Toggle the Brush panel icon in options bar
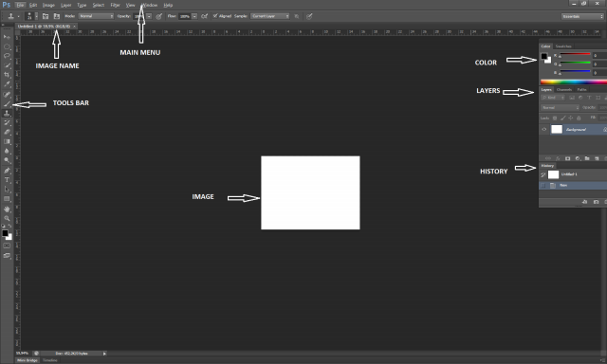The image size is (607, 364). 46,16
